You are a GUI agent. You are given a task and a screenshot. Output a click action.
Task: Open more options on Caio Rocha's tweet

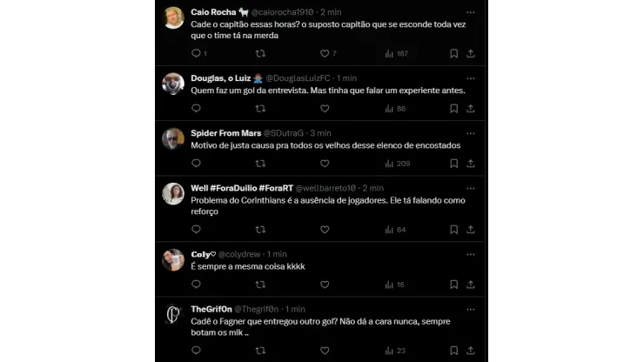click(471, 13)
